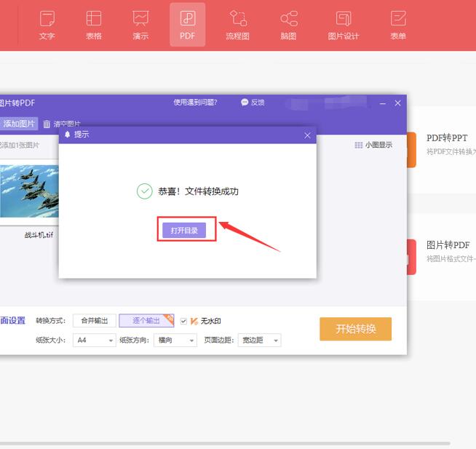
Task: Choose 合并输出 conversion mode
Action: (95, 321)
